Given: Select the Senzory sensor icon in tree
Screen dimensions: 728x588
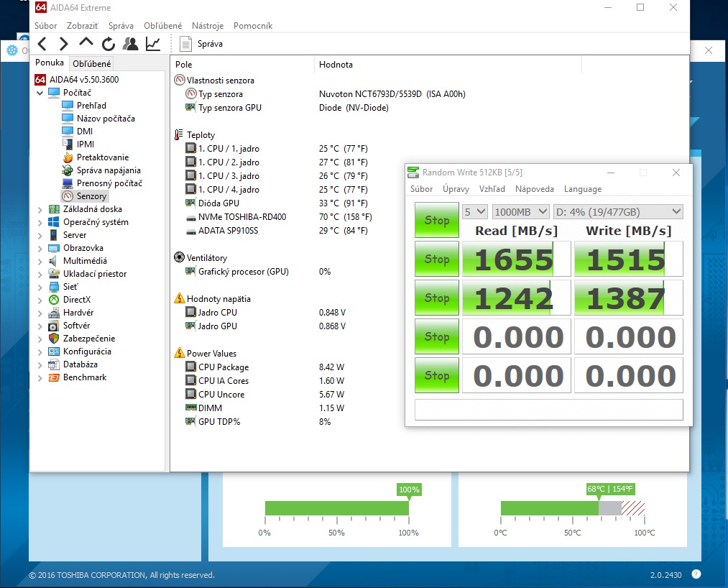Looking at the screenshot, I should coord(68,196).
